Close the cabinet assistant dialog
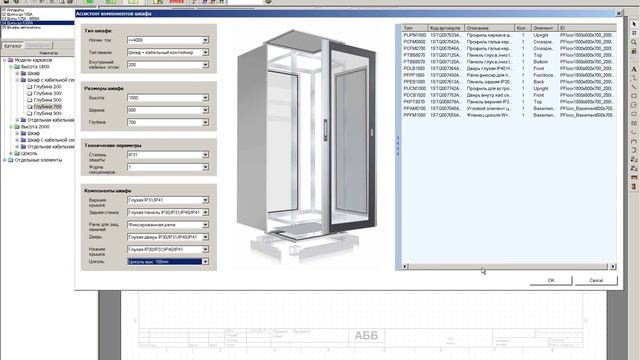This screenshot has width=640, height=360. pyautogui.click(x=619, y=13)
